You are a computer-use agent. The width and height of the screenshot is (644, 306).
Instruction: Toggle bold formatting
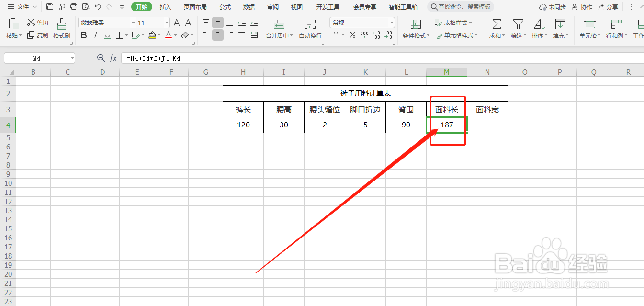(x=83, y=35)
